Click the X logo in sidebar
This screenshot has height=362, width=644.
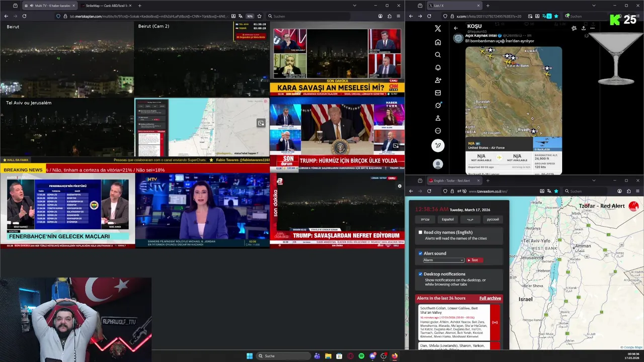pyautogui.click(x=438, y=29)
